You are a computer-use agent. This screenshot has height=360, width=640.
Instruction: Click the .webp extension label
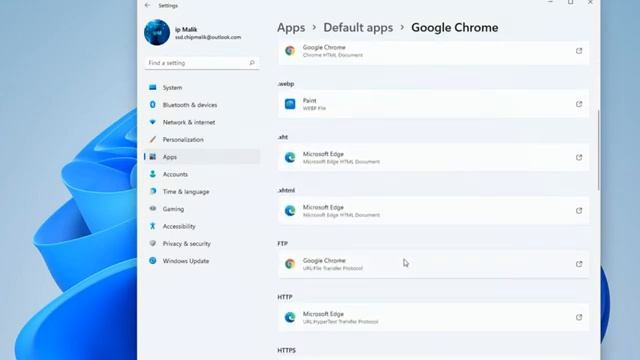286,84
